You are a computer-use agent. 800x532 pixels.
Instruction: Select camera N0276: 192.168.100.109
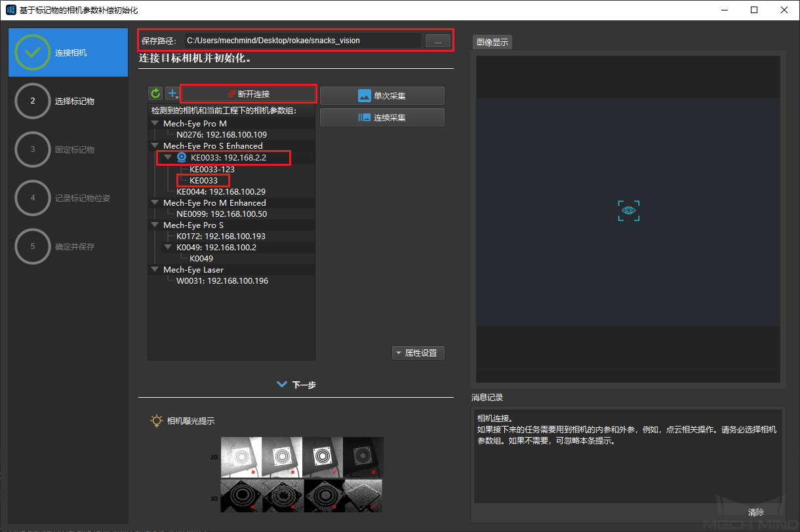pos(222,134)
